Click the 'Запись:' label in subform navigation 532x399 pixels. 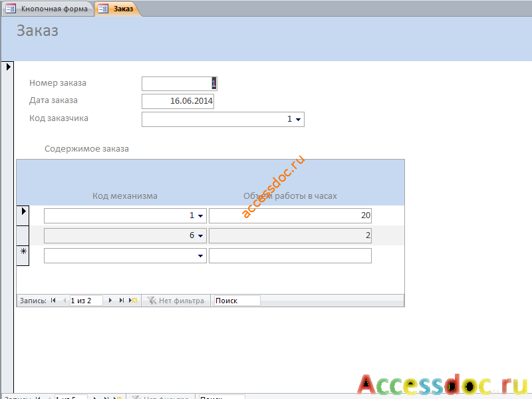tap(33, 301)
